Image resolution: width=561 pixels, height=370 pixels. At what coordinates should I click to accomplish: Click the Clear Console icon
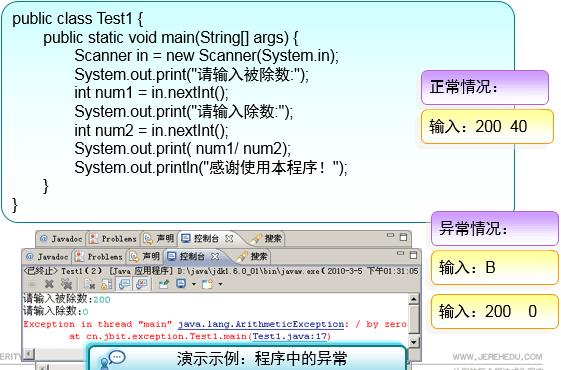click(x=89, y=284)
